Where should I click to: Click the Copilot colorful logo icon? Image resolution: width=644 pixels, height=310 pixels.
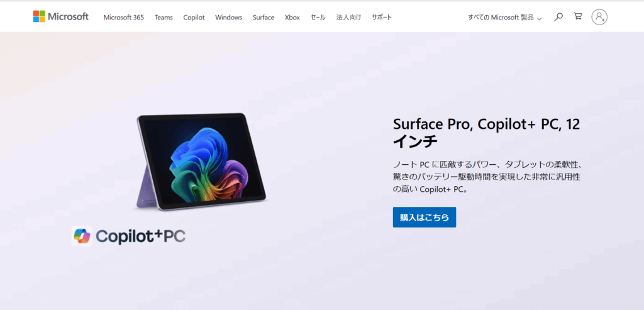tap(82, 236)
